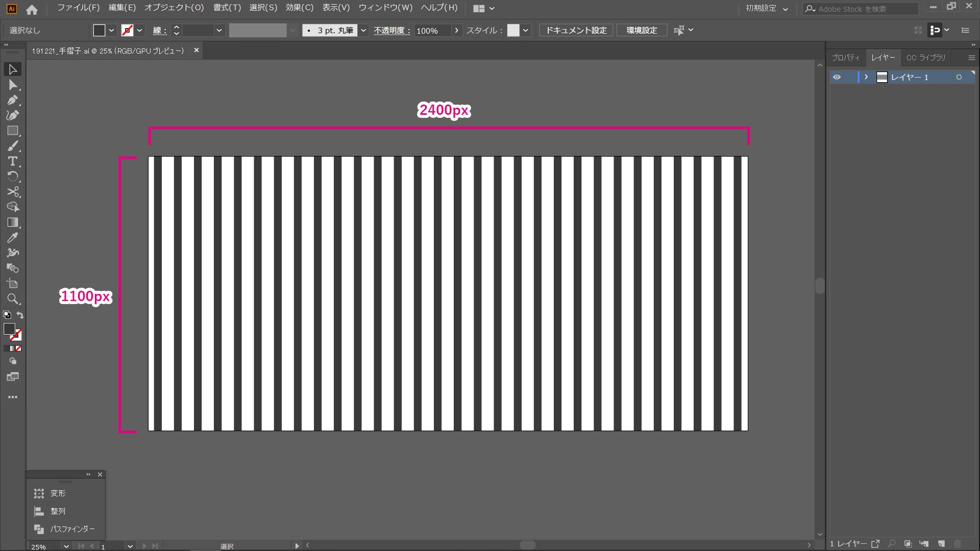This screenshot has width=980, height=551.
Task: Open the ウィンドウ(W) menu
Action: 385,8
